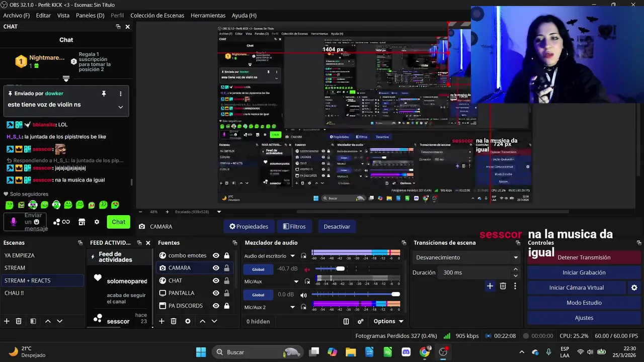The height and width of the screenshot is (362, 644).
Task: Toggle the lock on the CAMARA source
Action: pos(226,268)
